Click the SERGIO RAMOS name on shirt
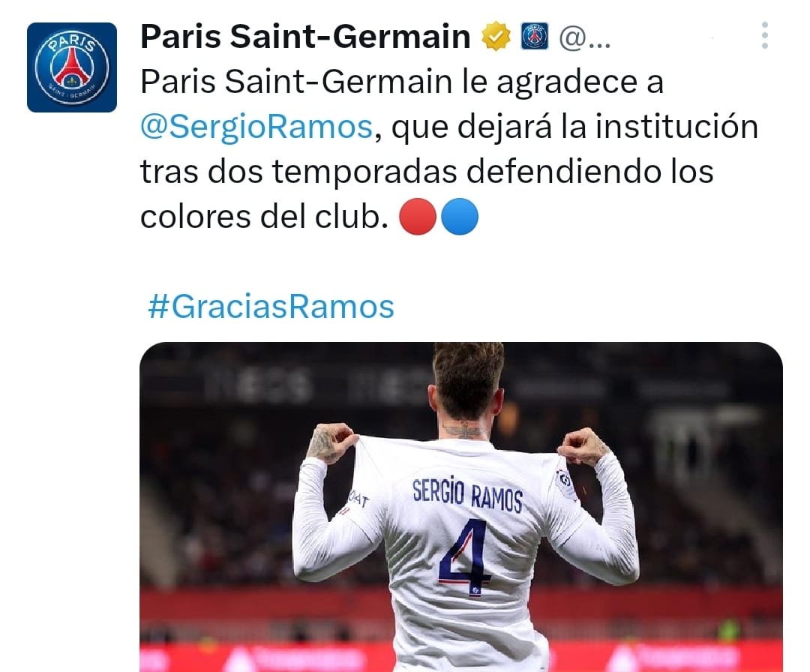 click(x=467, y=494)
